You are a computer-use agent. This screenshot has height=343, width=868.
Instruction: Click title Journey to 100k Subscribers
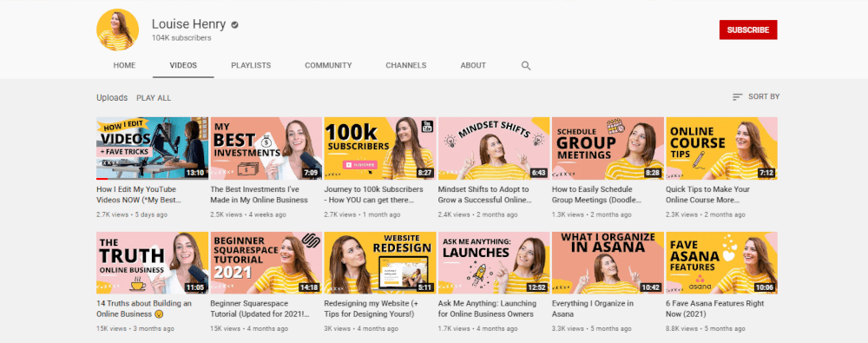click(373, 195)
